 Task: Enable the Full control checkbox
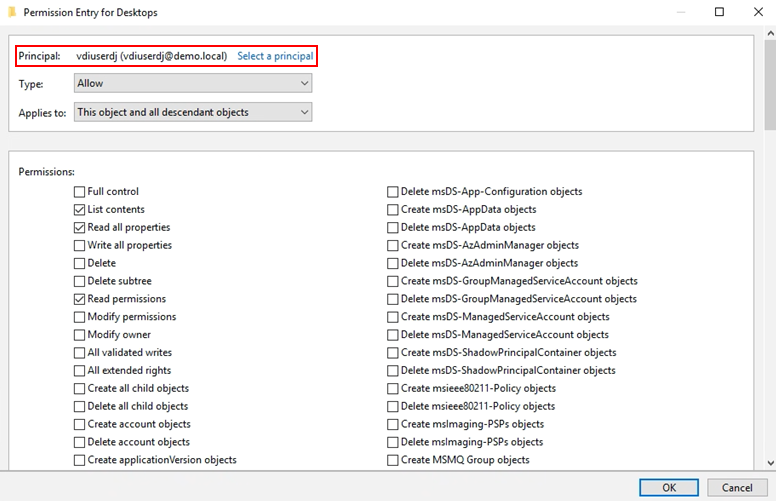(80, 192)
